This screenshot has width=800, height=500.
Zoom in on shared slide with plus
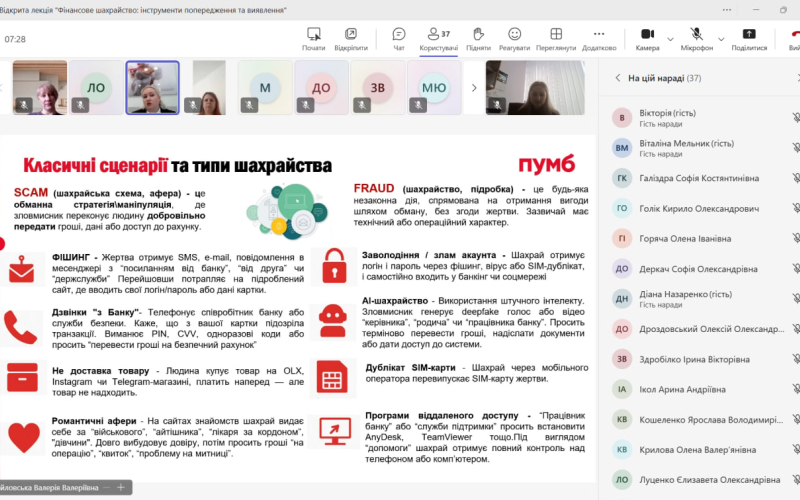pos(120,487)
